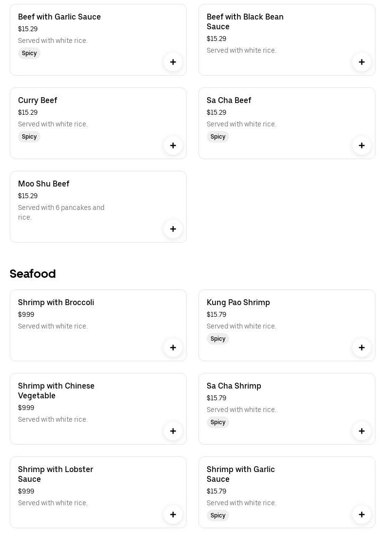Add Shrimp with Lobster Sauce

click(173, 515)
